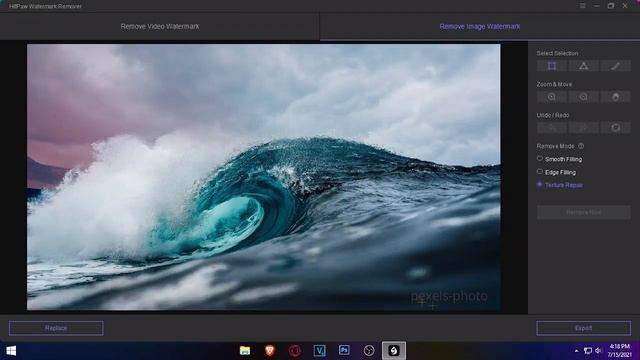Select the rectangle selection tool
This screenshot has height=360, width=640.
(551, 66)
